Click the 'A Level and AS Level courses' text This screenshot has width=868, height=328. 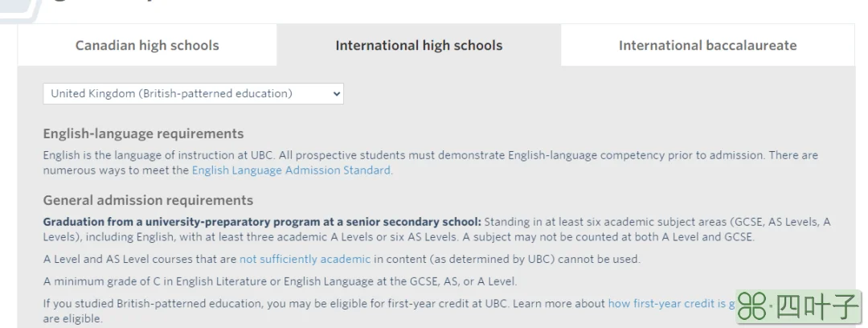pyautogui.click(x=140, y=259)
